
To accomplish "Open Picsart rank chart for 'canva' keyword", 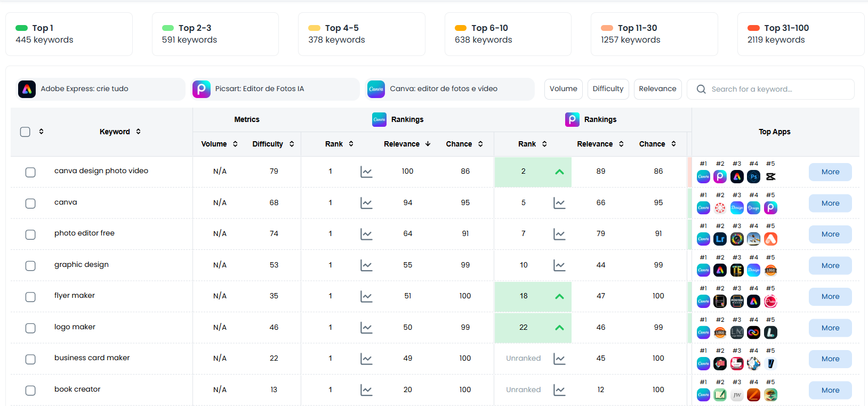I will [559, 203].
